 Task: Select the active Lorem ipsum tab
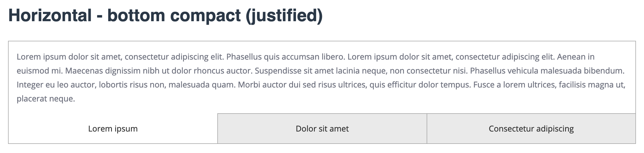[x=113, y=129]
